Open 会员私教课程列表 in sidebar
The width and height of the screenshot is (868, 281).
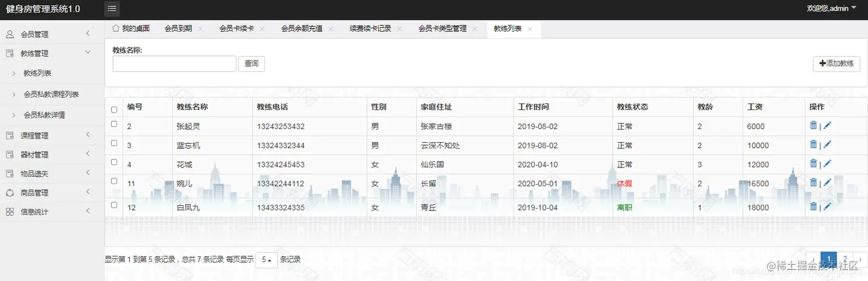51,94
